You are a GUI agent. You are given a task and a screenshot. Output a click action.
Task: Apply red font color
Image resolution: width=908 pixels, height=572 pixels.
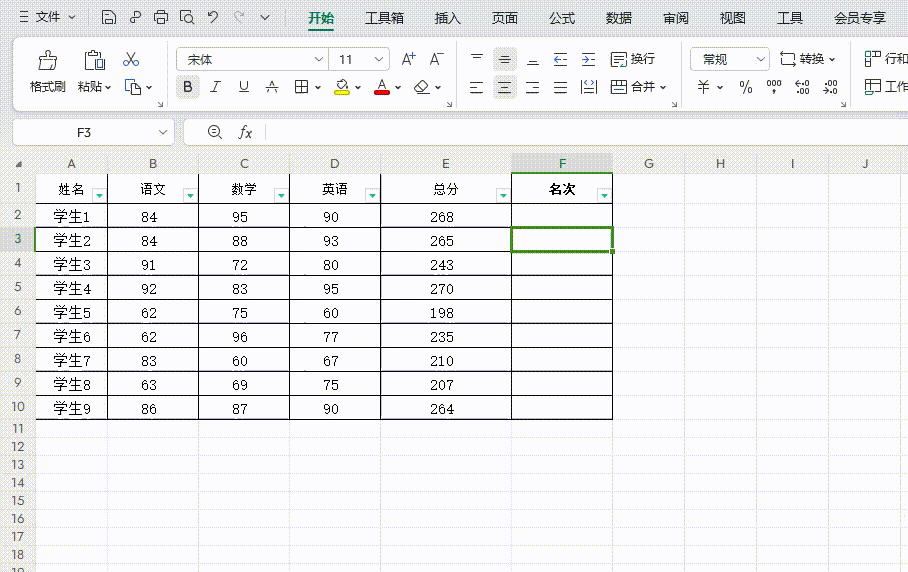click(x=382, y=87)
